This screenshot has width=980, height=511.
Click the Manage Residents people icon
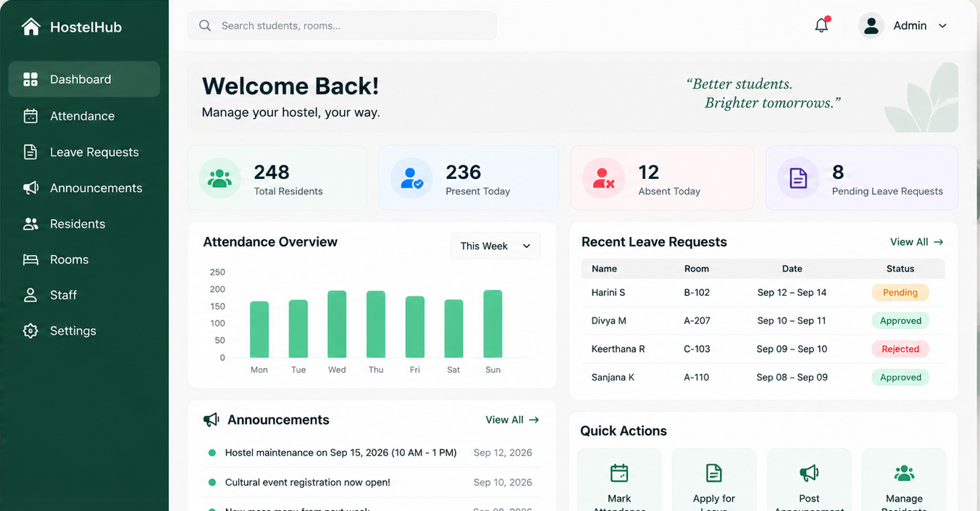pos(904,473)
